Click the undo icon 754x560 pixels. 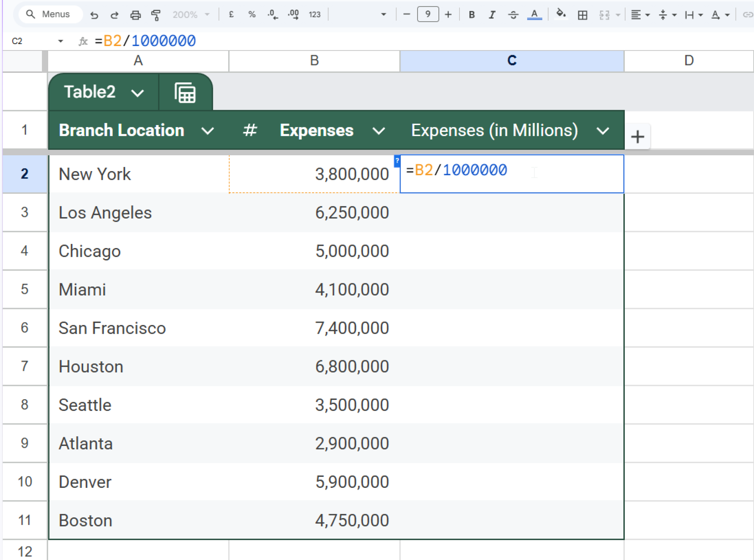click(94, 15)
